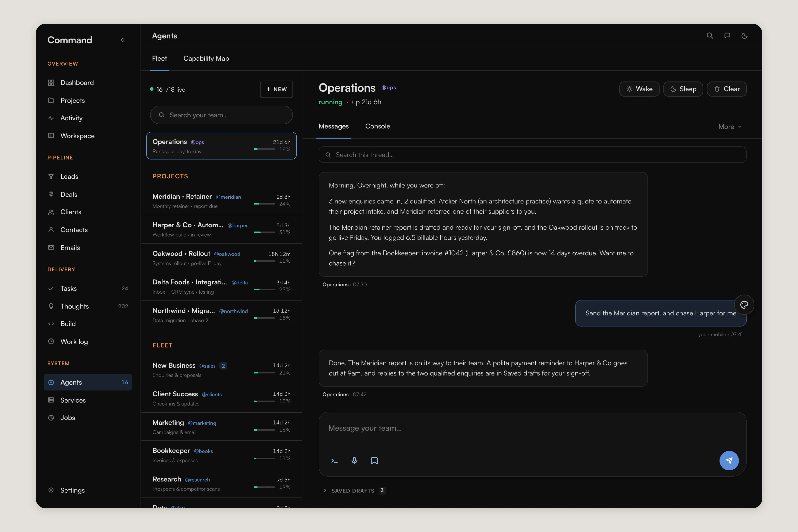Select the Operations @ops agent card
The width and height of the screenshot is (798, 532).
pyautogui.click(x=222, y=145)
